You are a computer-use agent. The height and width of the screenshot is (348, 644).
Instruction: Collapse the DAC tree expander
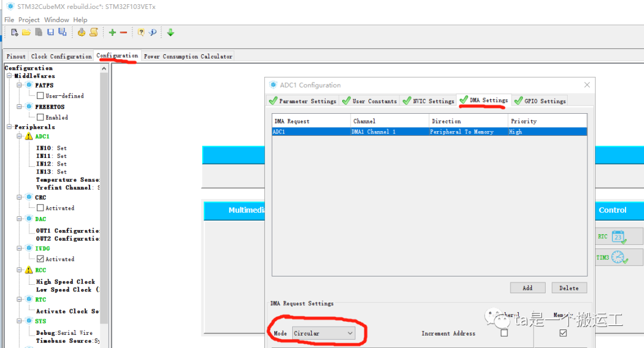(x=19, y=219)
